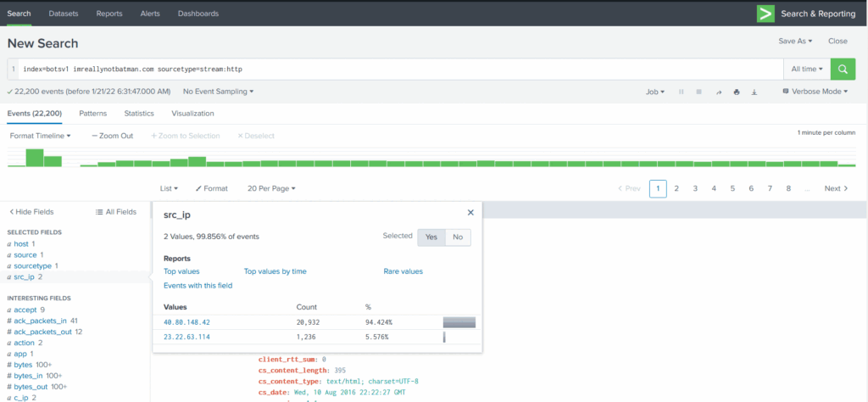Open the 20 Per Page dropdown
Screen dimensions: 868x402
tap(271, 188)
